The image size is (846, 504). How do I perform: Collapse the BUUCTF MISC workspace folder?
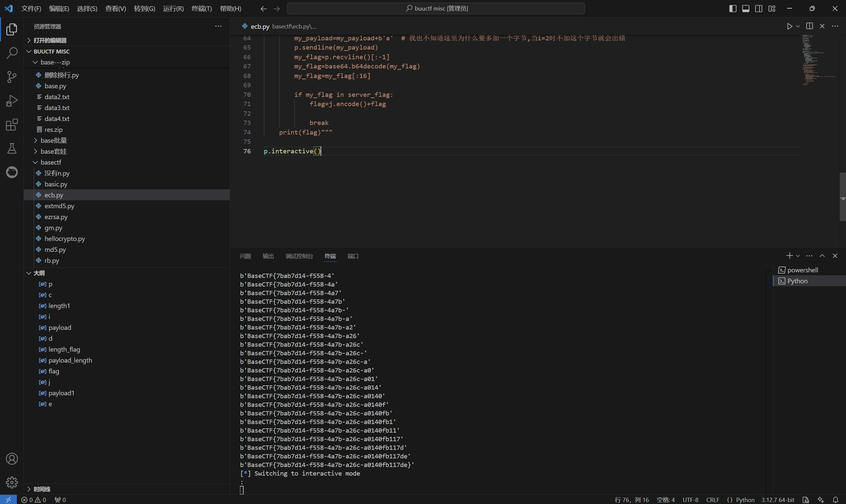[127, 51]
